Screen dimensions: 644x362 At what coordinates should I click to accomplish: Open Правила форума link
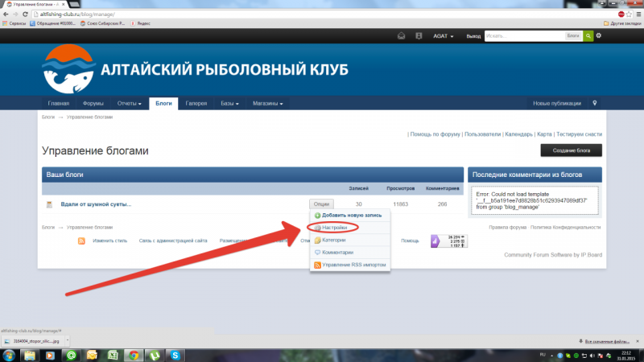tap(508, 227)
